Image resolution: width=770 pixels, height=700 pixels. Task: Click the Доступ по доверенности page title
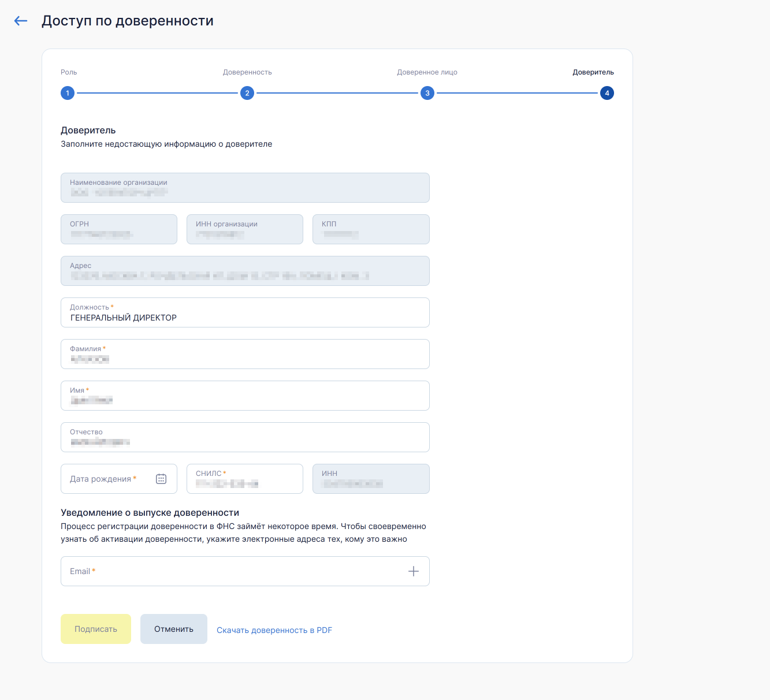[128, 21]
